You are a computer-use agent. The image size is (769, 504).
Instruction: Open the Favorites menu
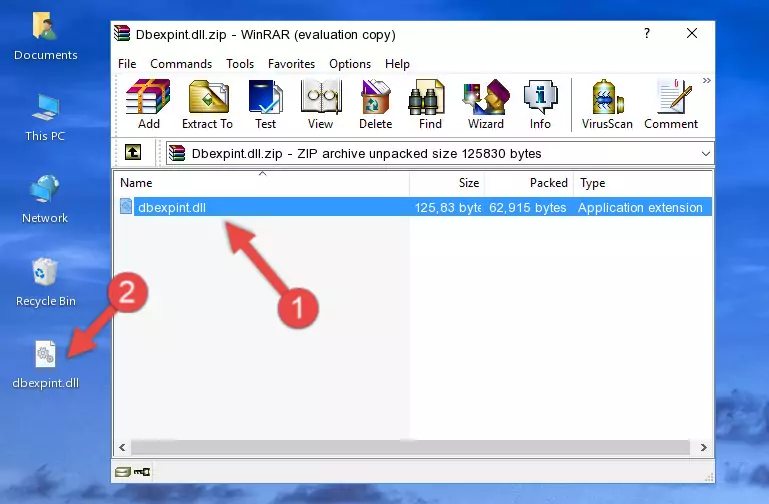click(291, 64)
